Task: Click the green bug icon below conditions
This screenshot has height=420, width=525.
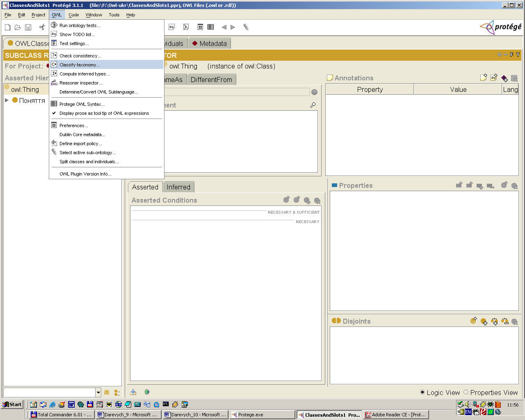Action: (147, 392)
